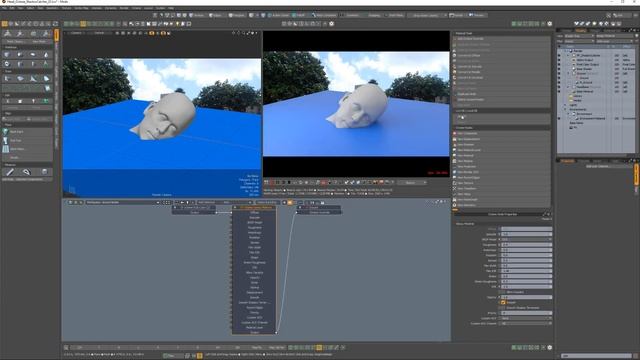The image size is (640, 360).
Task: Click the pin icon of Schematic Node Properties
Action: click(x=544, y=214)
